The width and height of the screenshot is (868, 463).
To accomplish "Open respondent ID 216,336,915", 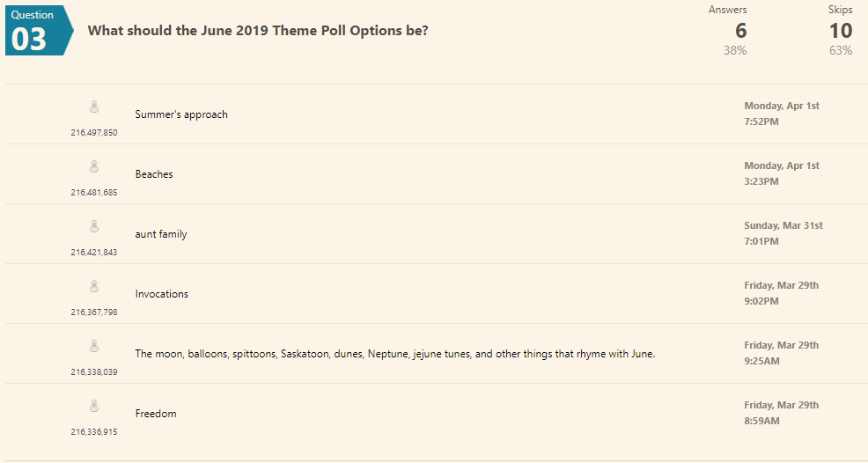I will pyautogui.click(x=94, y=432).
